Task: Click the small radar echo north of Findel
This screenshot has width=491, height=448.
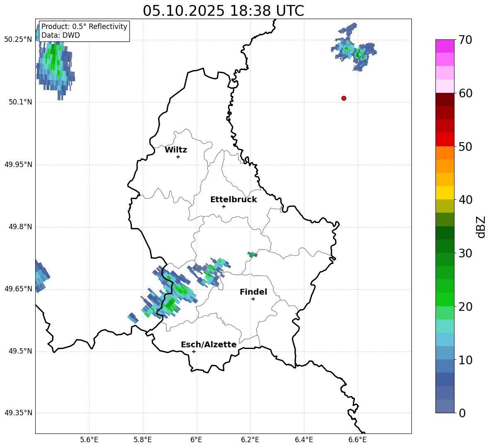Action: [x=252, y=254]
